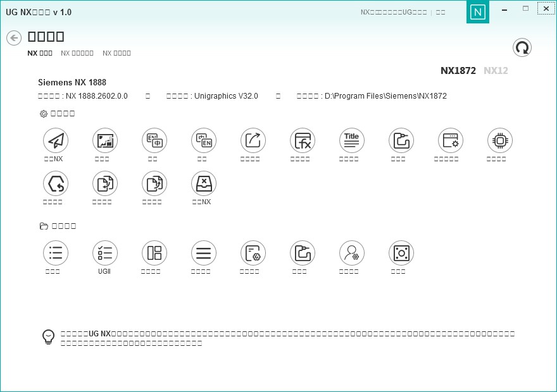Select the NX1872 version

point(458,71)
